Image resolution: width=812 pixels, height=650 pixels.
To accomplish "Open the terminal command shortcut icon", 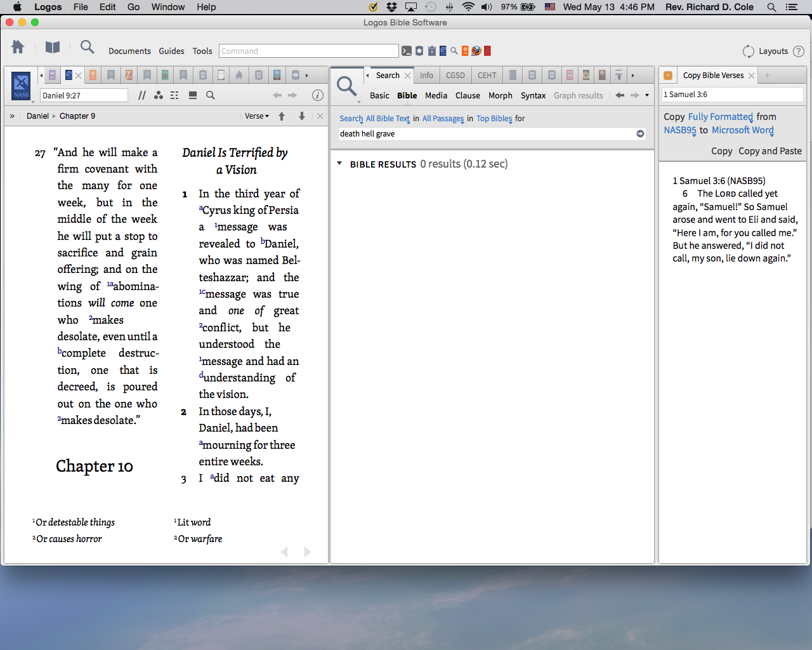I will 407,51.
